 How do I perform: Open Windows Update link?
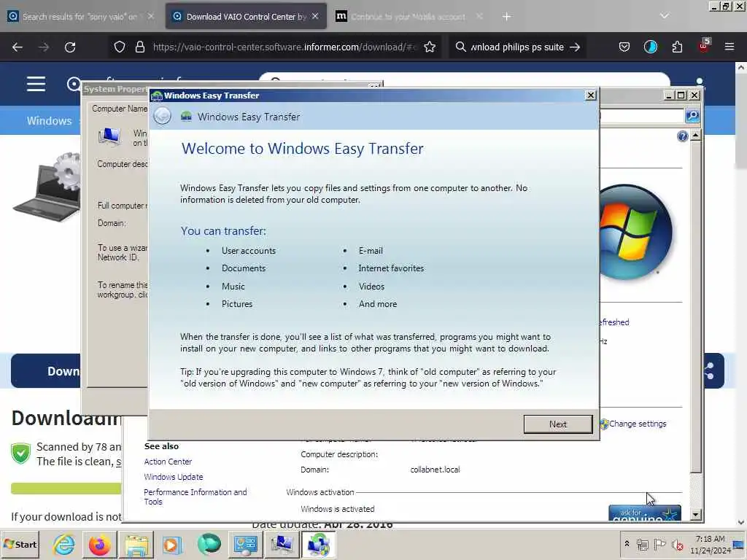[174, 477]
